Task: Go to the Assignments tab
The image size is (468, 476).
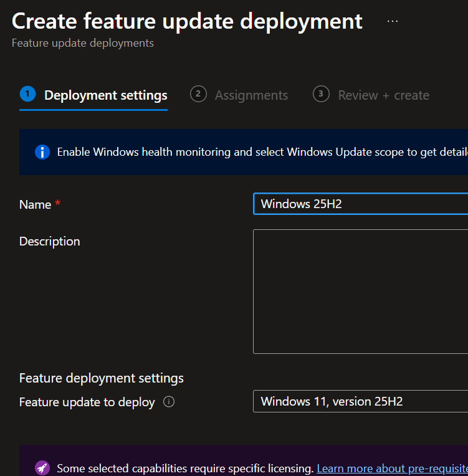Action: [x=251, y=95]
